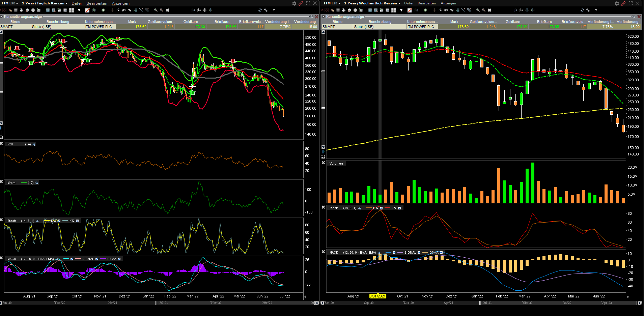Undo last action in weekly chart toolbar
Screen dimensions: 644x316
[446, 10]
